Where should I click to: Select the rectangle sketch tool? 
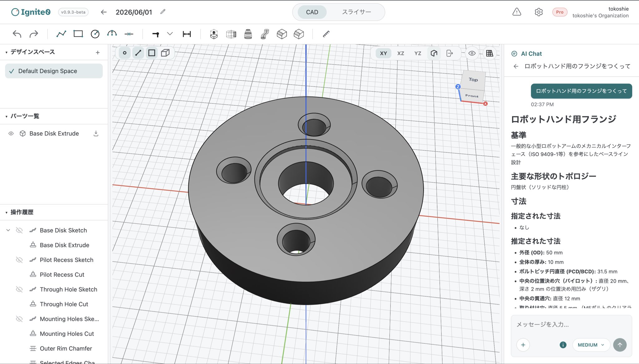point(78,34)
